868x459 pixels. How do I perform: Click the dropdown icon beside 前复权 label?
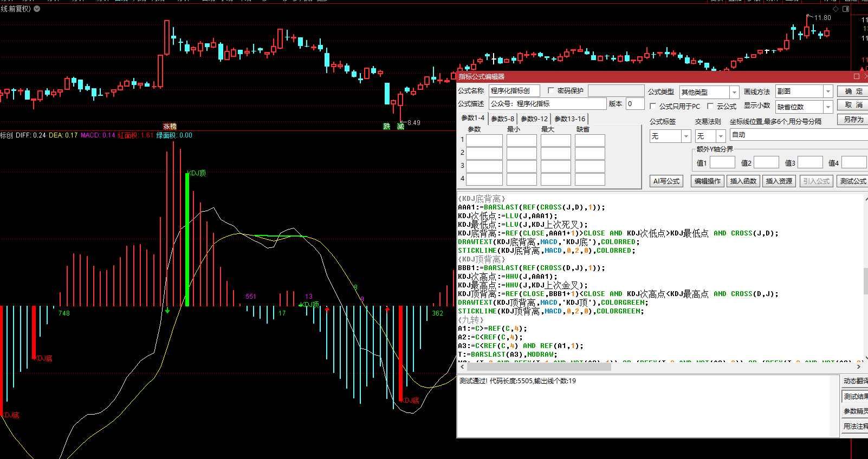(x=37, y=9)
